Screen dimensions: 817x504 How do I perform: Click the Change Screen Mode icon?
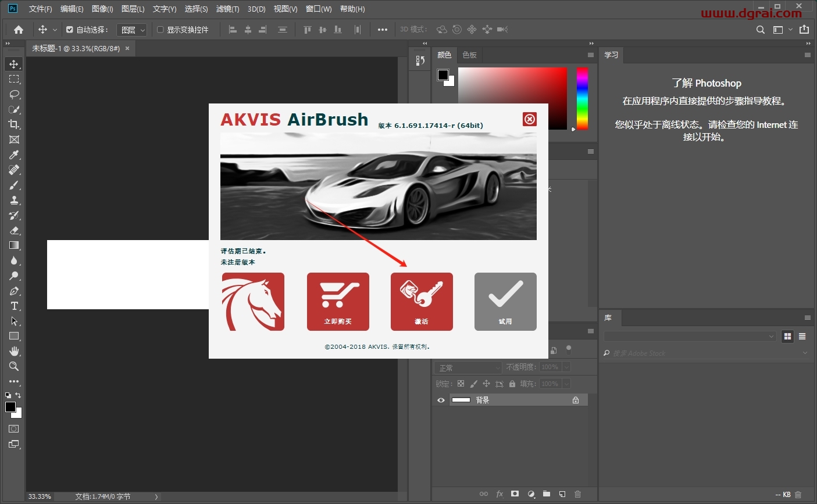(x=14, y=444)
